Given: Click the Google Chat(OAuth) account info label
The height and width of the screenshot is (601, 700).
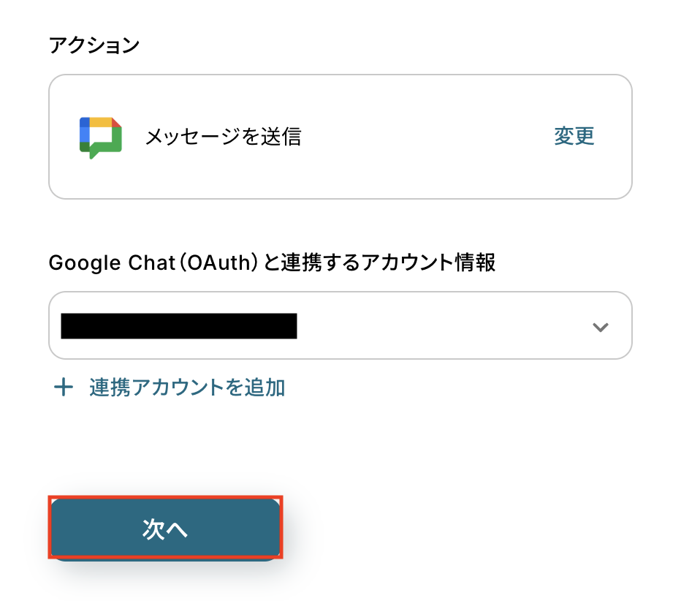Looking at the screenshot, I should 272,263.
